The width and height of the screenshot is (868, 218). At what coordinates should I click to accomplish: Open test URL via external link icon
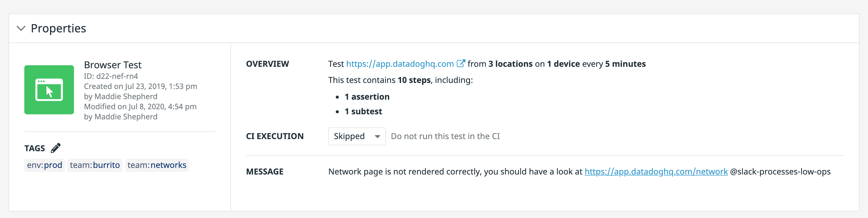pos(461,63)
